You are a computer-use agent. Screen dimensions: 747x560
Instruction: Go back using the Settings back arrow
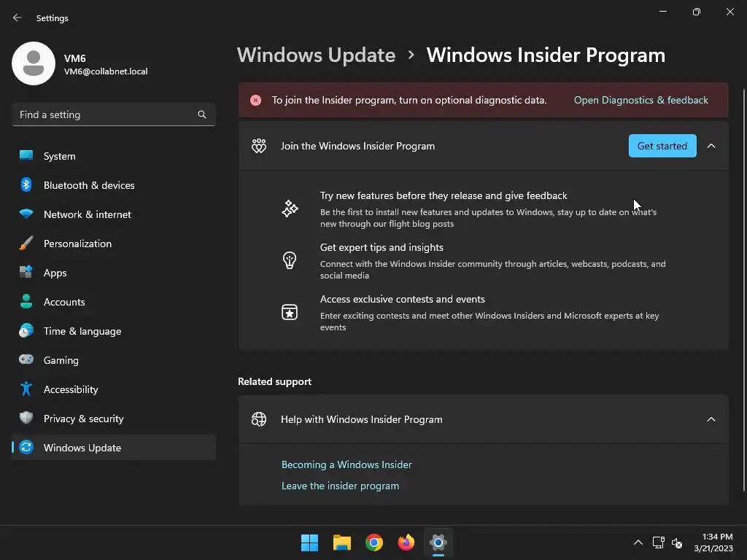(x=18, y=17)
